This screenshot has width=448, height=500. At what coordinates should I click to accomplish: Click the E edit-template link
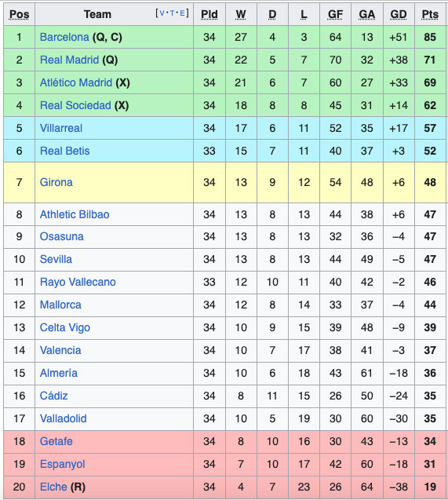182,13
